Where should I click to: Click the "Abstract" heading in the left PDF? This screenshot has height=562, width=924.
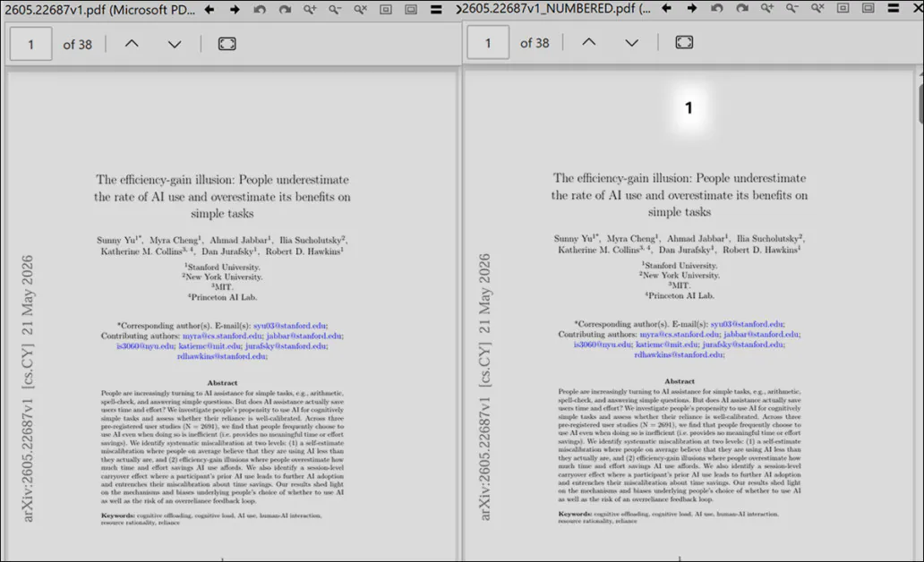click(222, 383)
